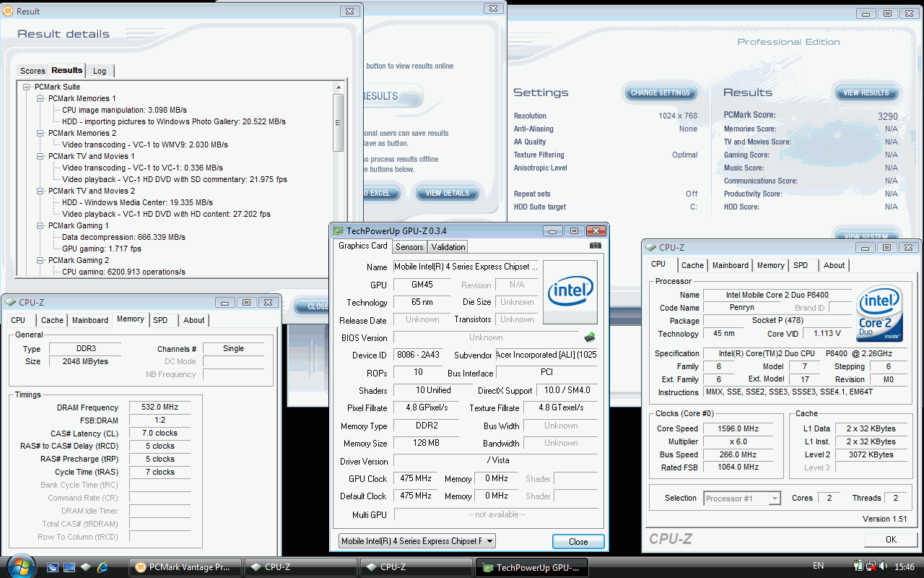
Task: Launch CPU-Z from the quick launch bar
Action: pyautogui.click(x=86, y=567)
